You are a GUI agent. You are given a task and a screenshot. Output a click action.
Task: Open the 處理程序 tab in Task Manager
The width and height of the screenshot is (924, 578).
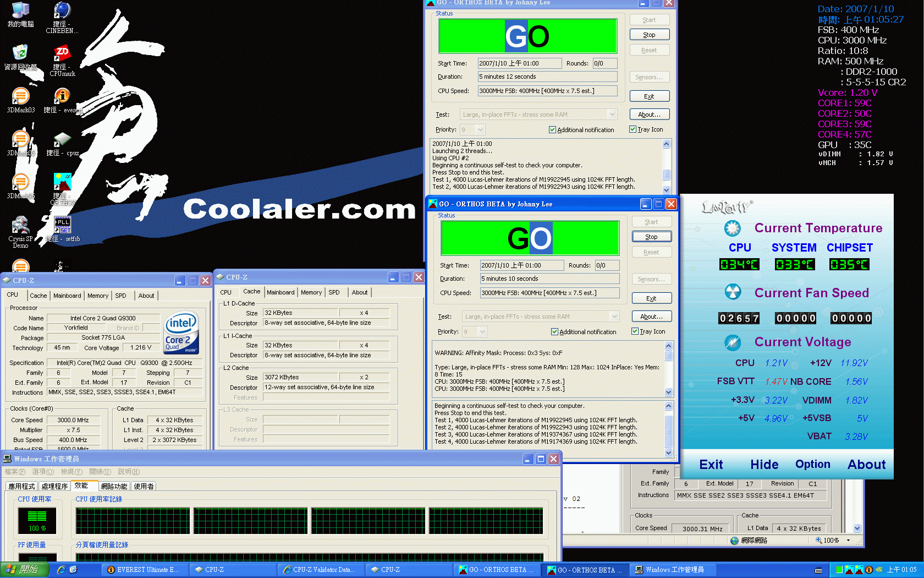[54, 486]
